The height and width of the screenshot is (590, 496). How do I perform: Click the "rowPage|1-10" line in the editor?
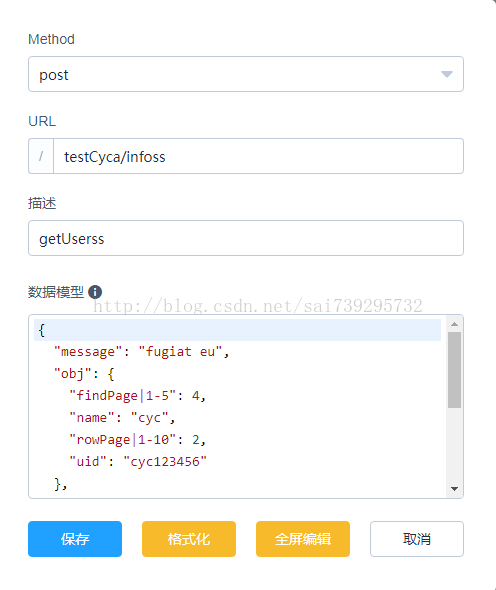pos(237,439)
